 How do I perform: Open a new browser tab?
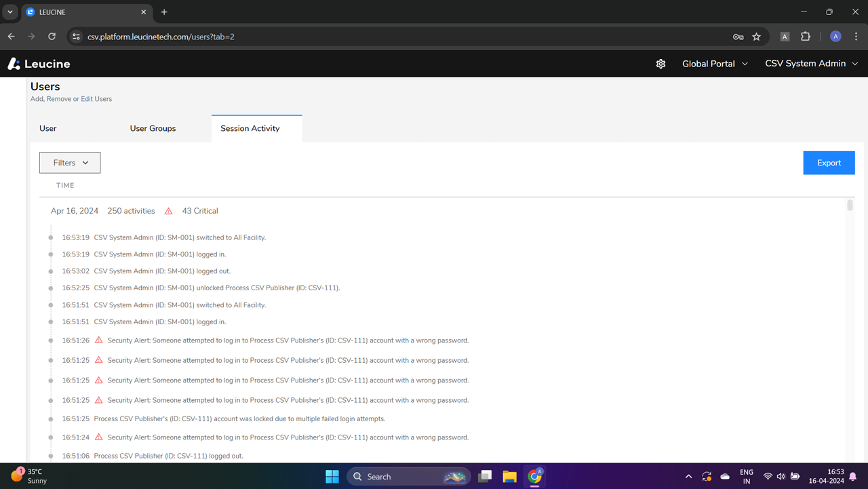[164, 12]
